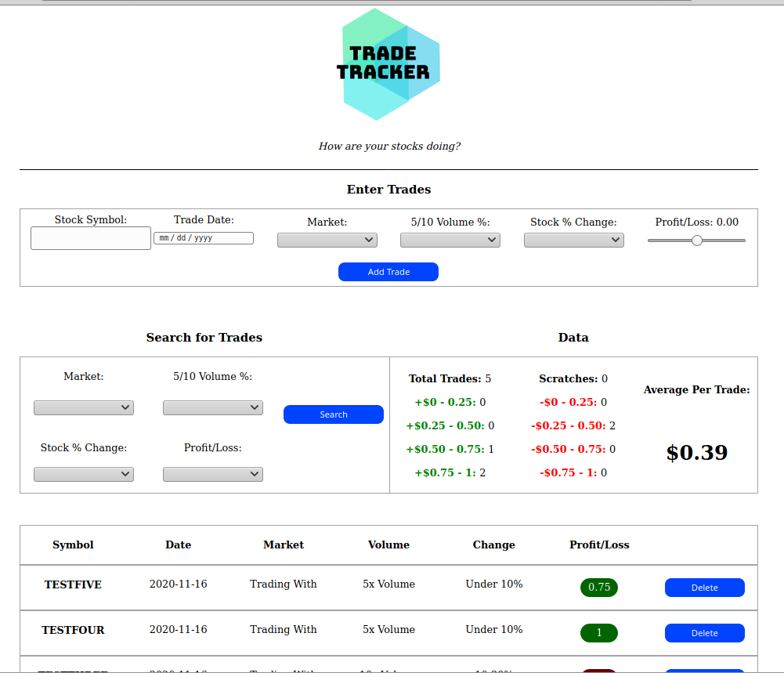Click the green 1 profit badge for TESTFOUR
This screenshot has width=784, height=673.
(598, 632)
